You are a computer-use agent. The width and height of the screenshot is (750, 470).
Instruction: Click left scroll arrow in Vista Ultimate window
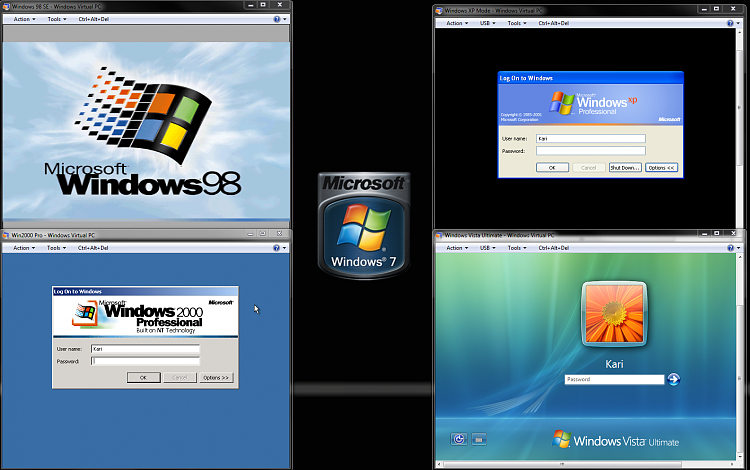pyautogui.click(x=440, y=464)
